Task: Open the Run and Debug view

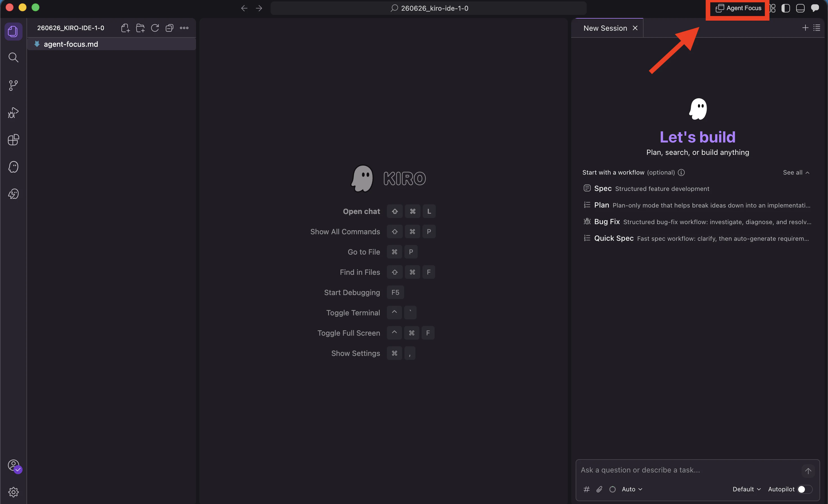Action: tap(13, 113)
